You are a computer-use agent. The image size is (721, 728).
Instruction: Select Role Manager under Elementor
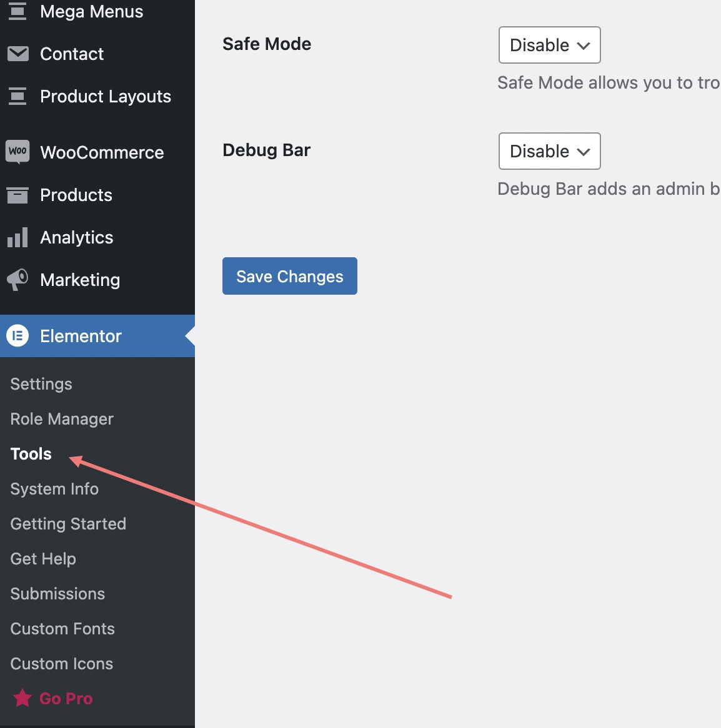pos(61,419)
